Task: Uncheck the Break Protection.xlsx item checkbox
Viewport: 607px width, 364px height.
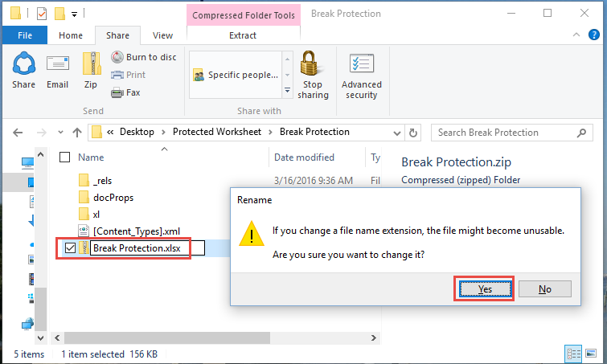Action: (x=70, y=248)
